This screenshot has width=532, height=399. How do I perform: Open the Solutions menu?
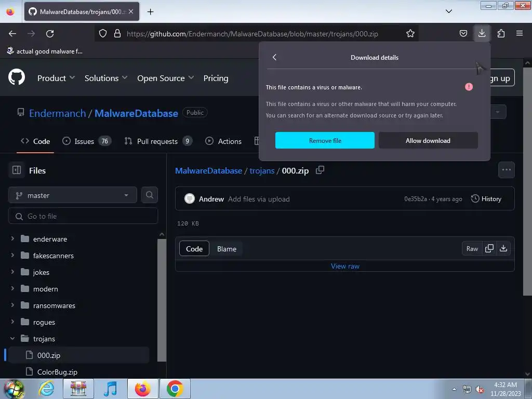(106, 78)
